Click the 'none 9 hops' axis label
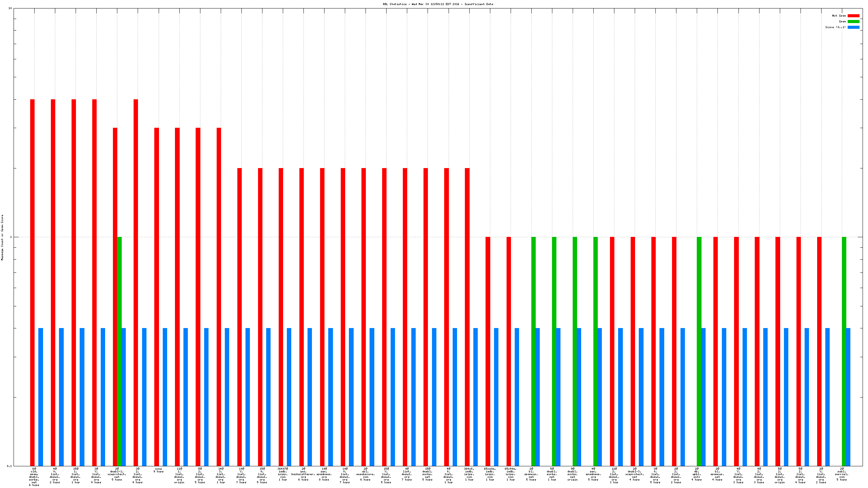868x488 pixels. point(158,470)
